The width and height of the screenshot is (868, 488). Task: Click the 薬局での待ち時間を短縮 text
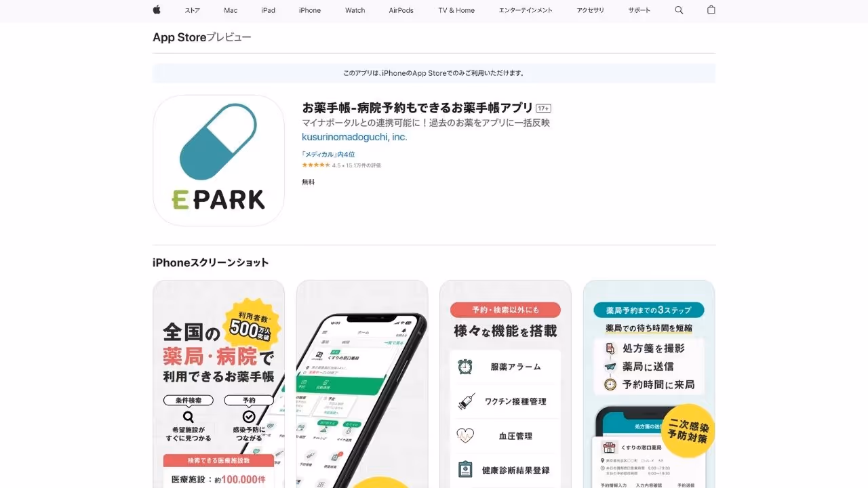coord(649,328)
